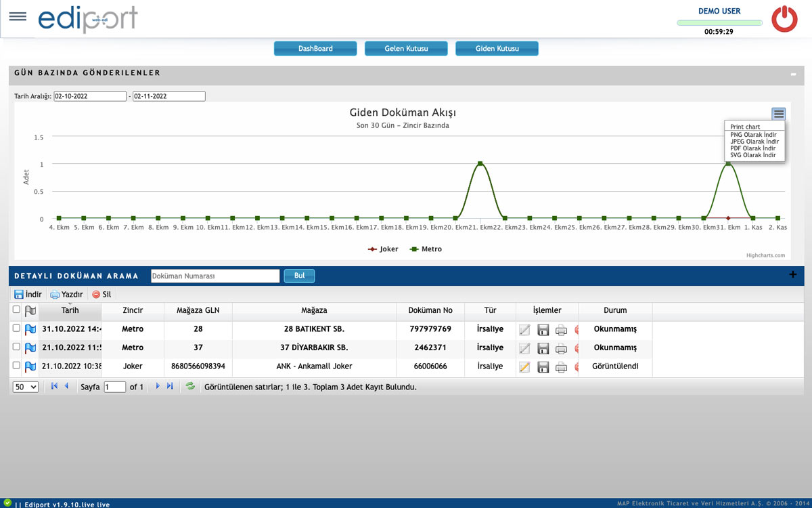The height and width of the screenshot is (508, 812).
Task: Sort table by Zincir column
Action: tap(133, 310)
